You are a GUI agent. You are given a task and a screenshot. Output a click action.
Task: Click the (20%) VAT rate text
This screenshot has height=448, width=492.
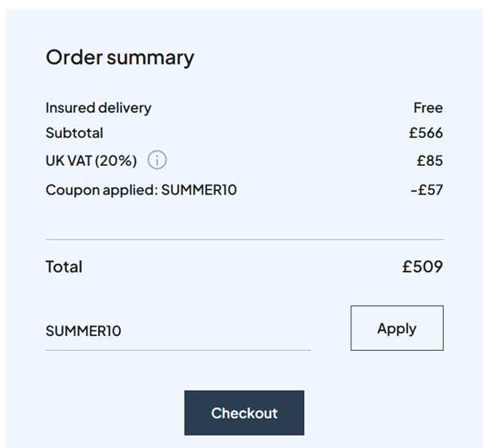coord(115,161)
